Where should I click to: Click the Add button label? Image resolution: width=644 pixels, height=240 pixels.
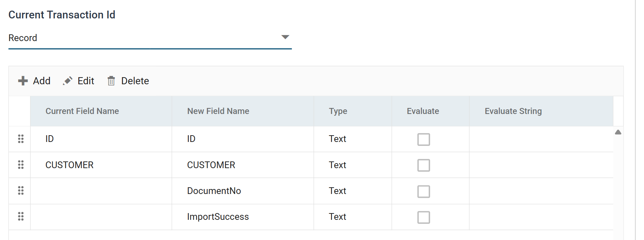42,81
